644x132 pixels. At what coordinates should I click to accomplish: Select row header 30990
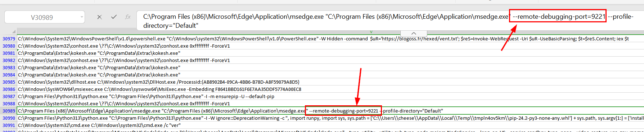point(9,118)
